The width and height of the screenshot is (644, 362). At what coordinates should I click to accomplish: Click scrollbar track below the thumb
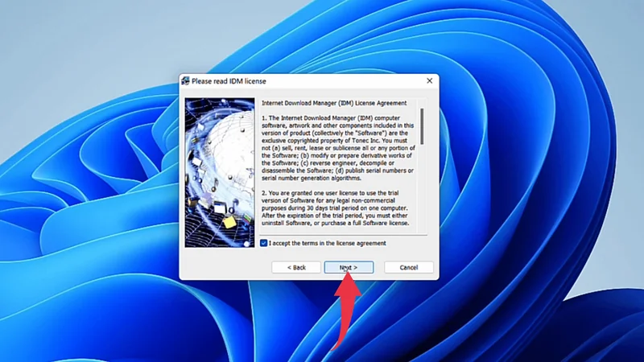click(421, 193)
